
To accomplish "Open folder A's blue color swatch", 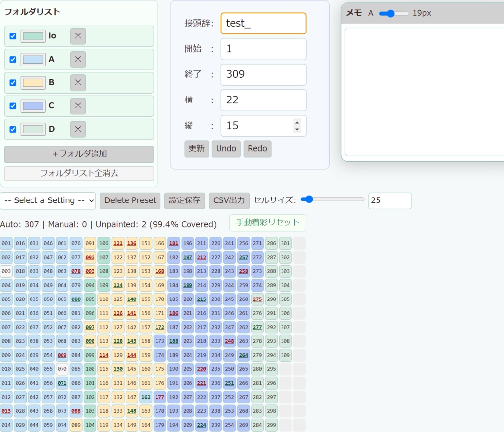I will [33, 60].
